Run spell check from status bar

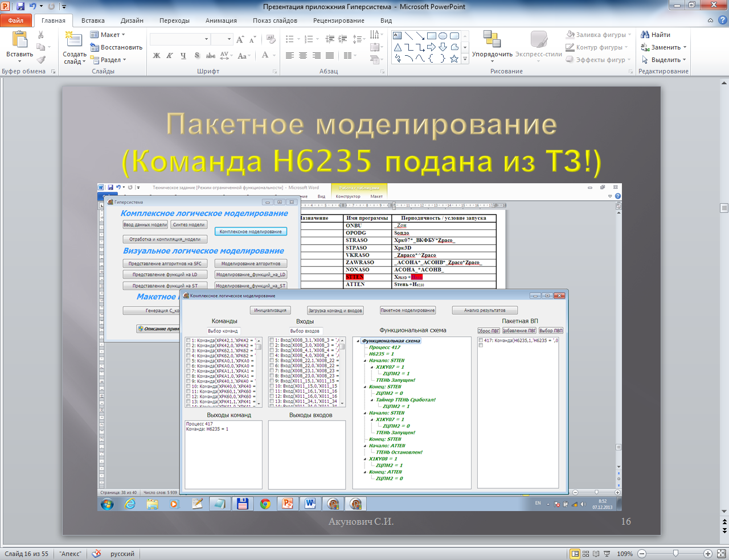(97, 554)
